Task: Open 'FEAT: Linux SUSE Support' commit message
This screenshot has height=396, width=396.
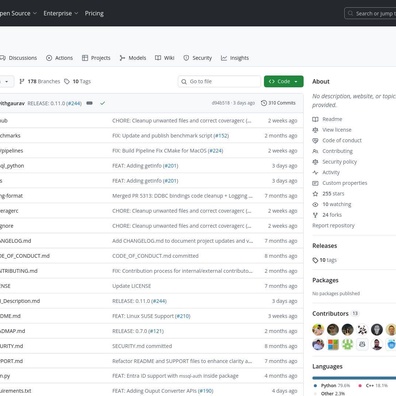Action: (x=143, y=316)
